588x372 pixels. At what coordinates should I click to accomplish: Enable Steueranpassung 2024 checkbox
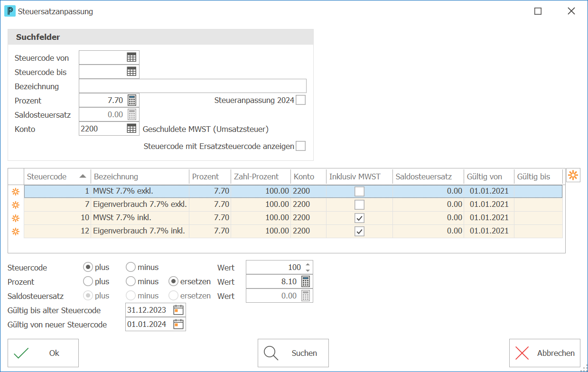click(300, 100)
